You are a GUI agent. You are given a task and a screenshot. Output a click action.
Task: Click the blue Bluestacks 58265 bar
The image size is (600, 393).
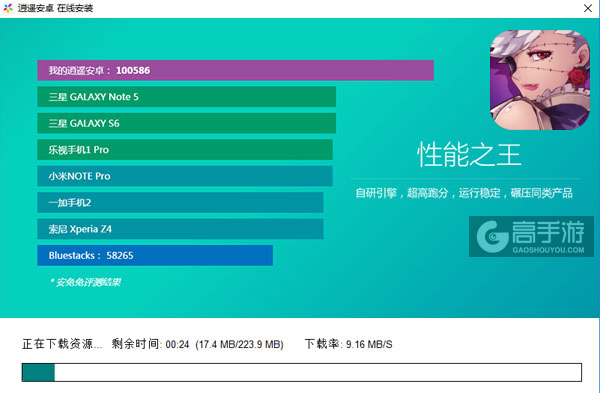(155, 255)
